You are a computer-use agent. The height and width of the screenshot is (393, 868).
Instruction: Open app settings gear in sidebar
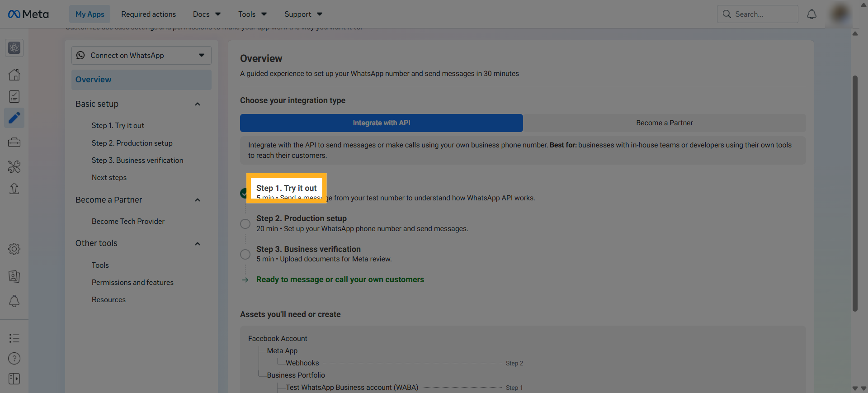14,249
